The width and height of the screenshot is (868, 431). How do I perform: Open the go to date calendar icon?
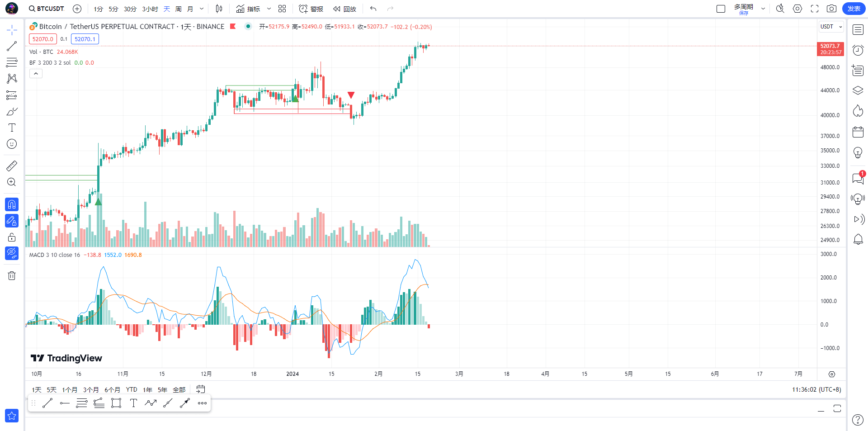[x=201, y=389]
